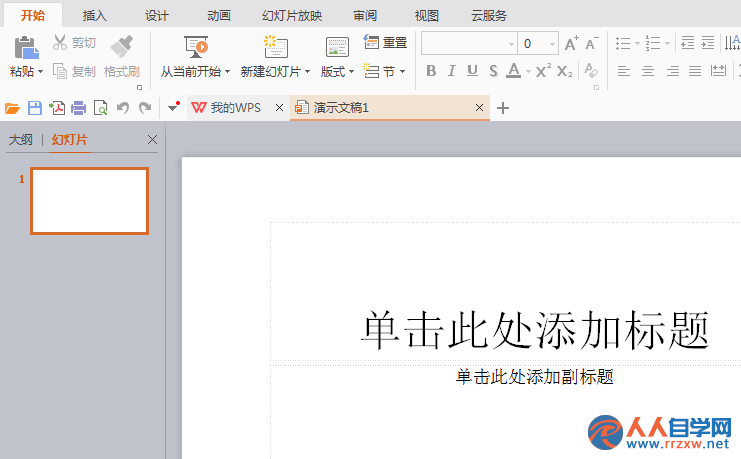Click the bullet list icon
741x459 pixels.
point(623,43)
